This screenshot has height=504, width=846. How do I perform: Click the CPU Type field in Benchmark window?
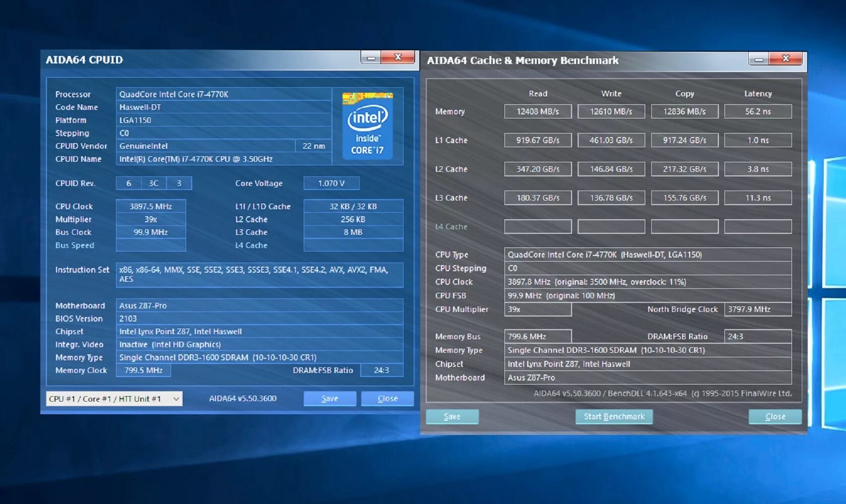pyautogui.click(x=648, y=255)
